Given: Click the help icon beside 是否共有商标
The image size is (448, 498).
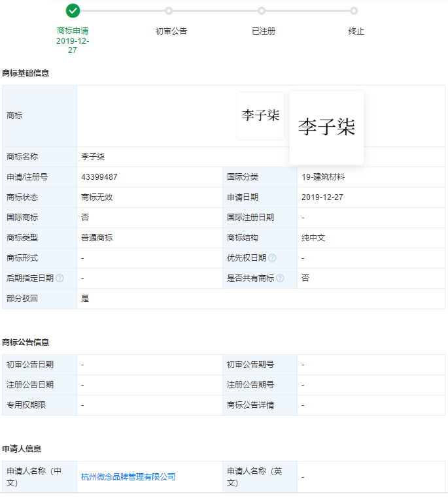Looking at the screenshot, I should (280, 278).
